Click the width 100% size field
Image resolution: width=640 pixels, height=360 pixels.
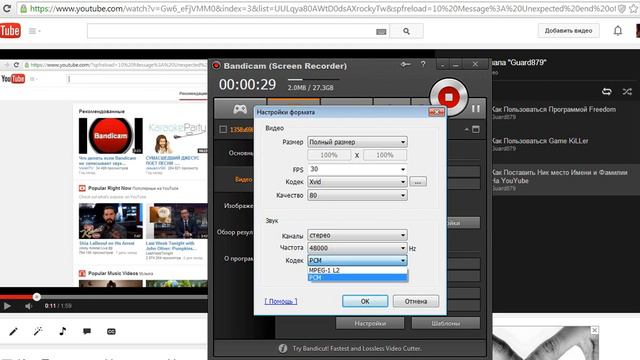329,155
